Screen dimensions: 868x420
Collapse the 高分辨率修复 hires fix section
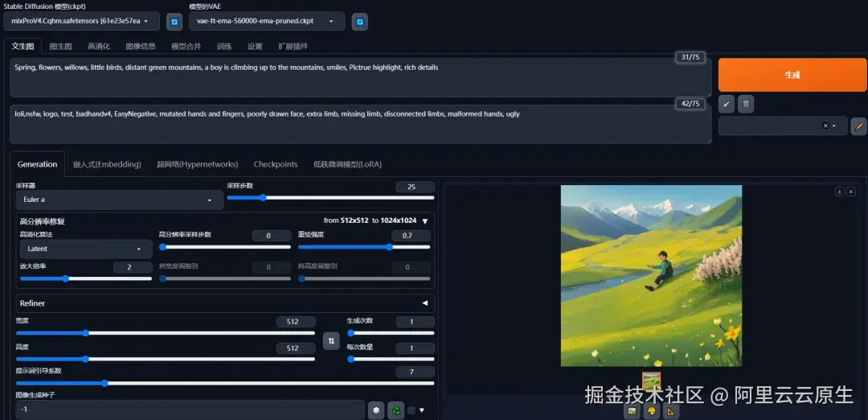424,220
